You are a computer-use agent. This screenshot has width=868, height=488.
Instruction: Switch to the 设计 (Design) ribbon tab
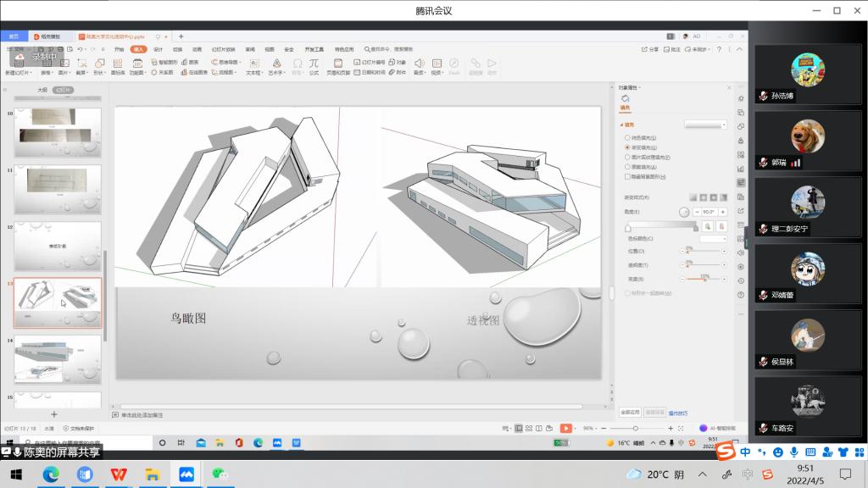pyautogui.click(x=158, y=49)
